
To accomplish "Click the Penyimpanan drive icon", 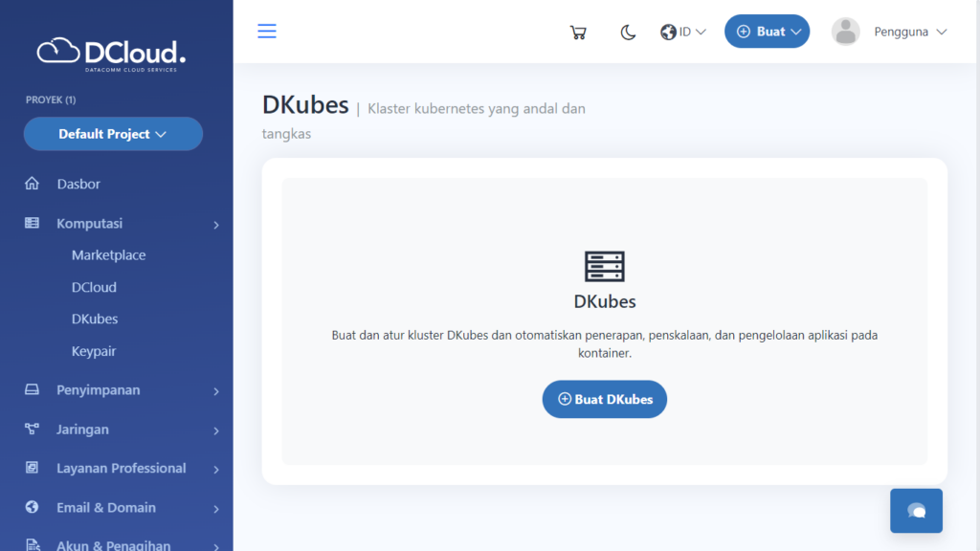I will pos(32,389).
